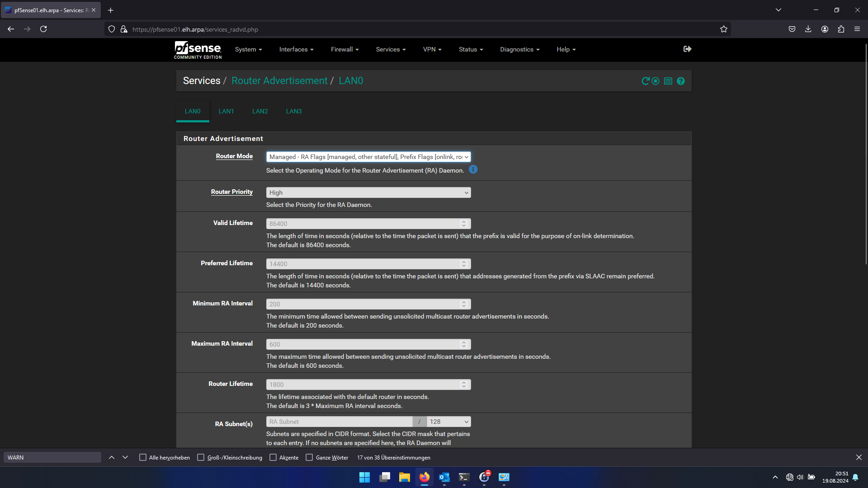The height and width of the screenshot is (488, 868).
Task: Click the Preferred Lifetime stepper arrows
Action: [463, 264]
